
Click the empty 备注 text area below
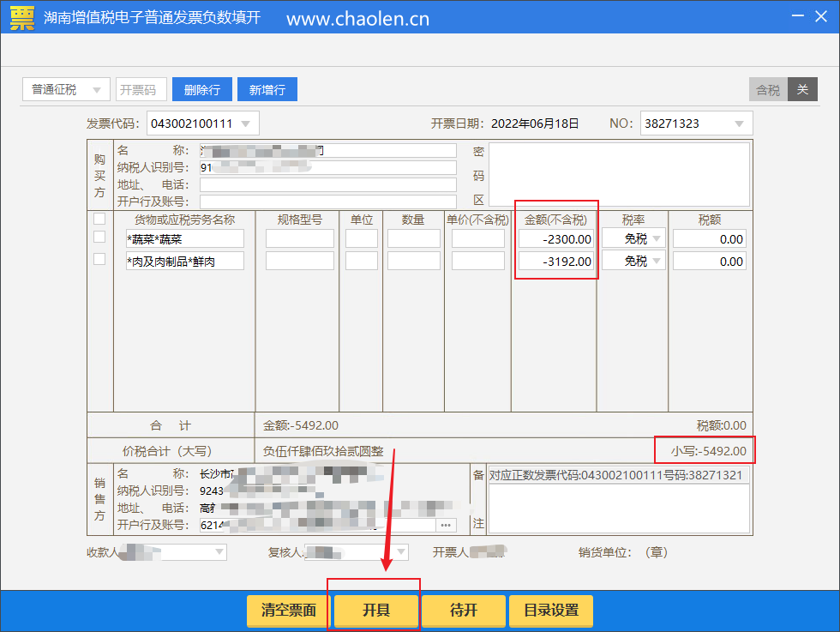[x=619, y=509]
